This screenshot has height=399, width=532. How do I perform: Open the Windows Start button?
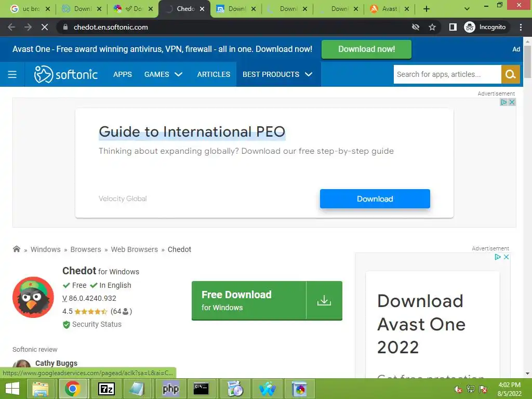(12, 389)
